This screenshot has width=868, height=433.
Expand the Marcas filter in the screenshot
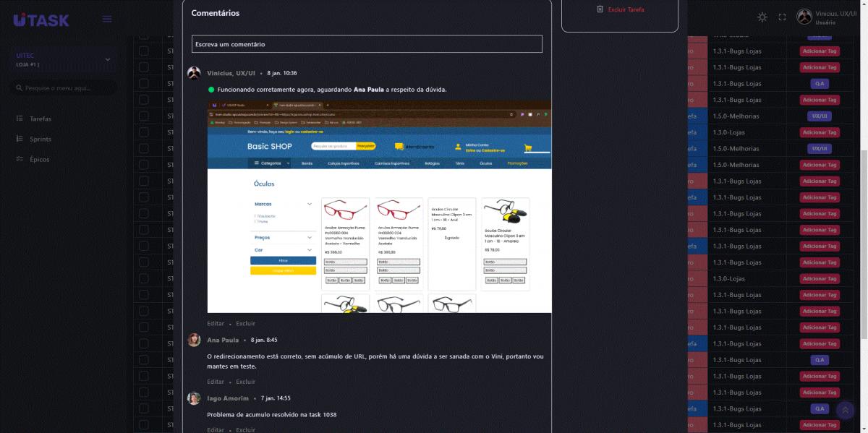pyautogui.click(x=310, y=205)
